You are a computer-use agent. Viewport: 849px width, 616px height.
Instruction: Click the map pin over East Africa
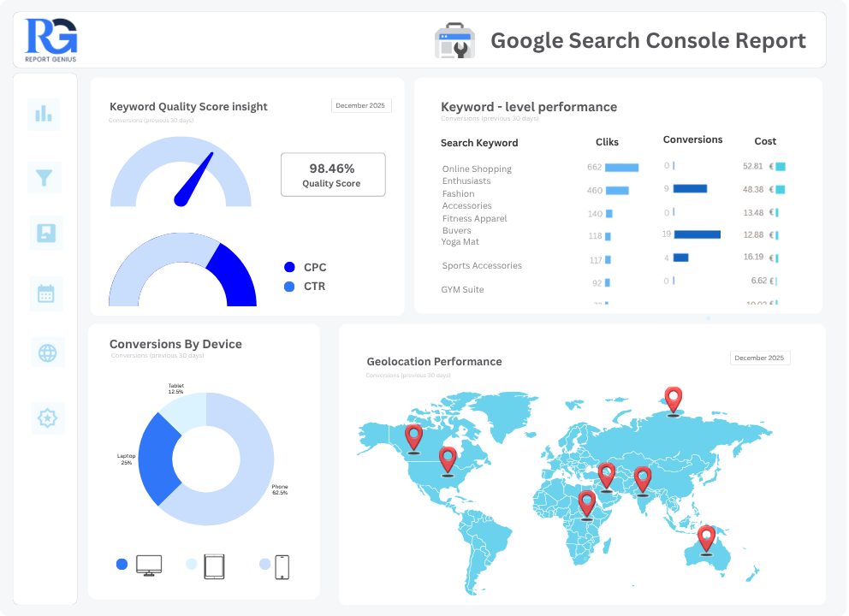[587, 506]
